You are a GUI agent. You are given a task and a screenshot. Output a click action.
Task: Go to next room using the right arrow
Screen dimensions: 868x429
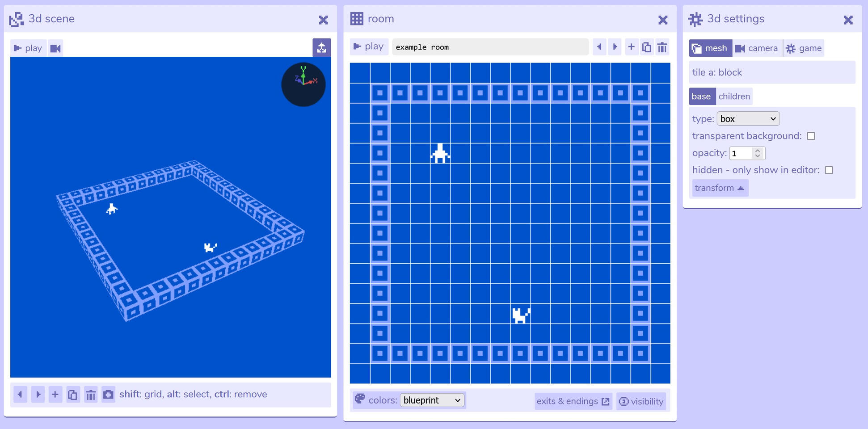point(615,46)
